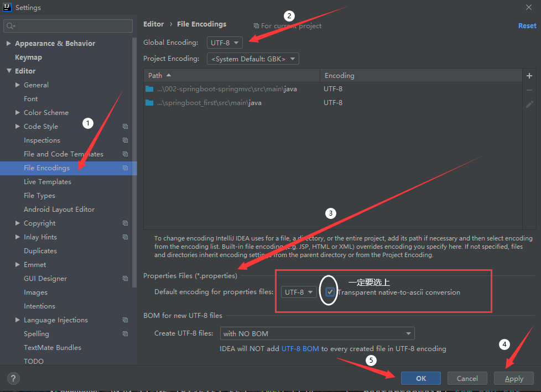Select Images settings item

[x=35, y=292]
